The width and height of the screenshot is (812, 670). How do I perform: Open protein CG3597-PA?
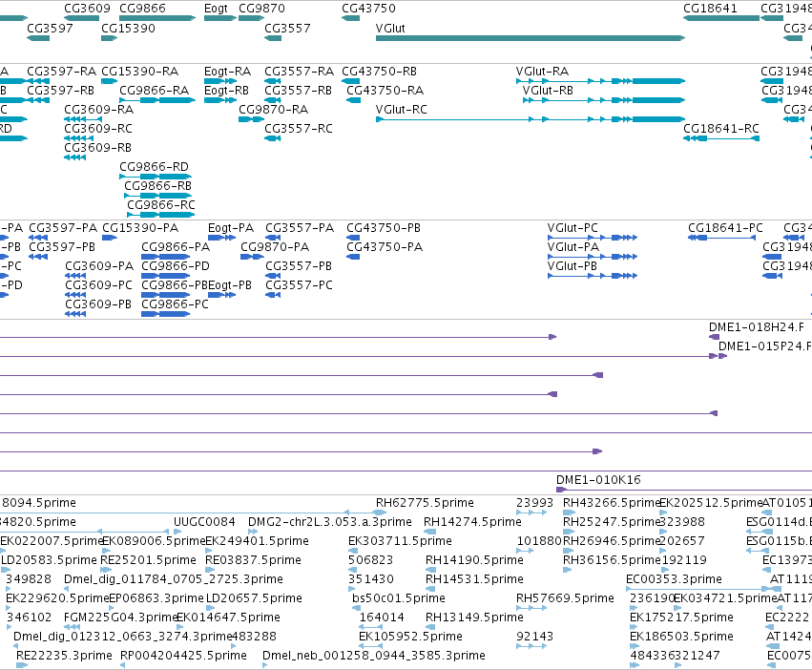point(38,238)
